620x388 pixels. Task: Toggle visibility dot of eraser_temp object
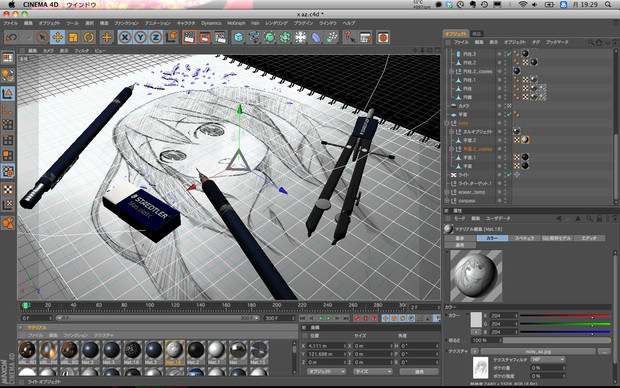click(x=499, y=192)
